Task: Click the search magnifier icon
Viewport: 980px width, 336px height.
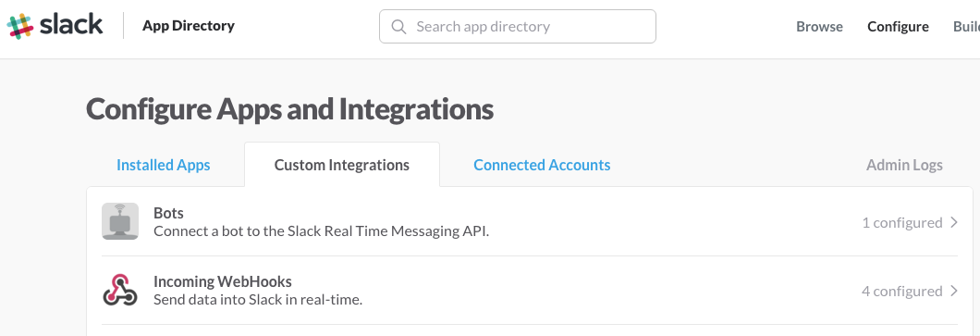Action: pyautogui.click(x=398, y=26)
